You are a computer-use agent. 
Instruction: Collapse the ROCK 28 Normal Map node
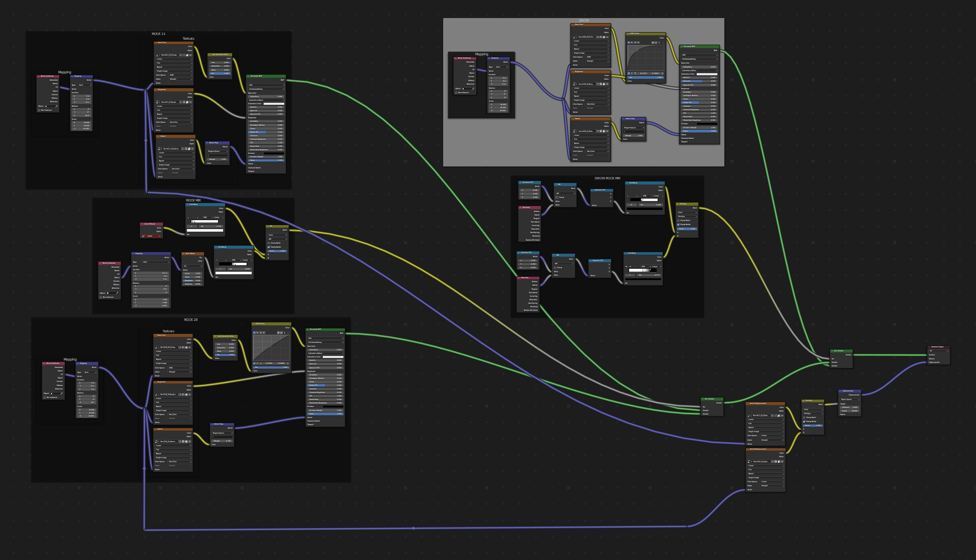tap(212, 424)
